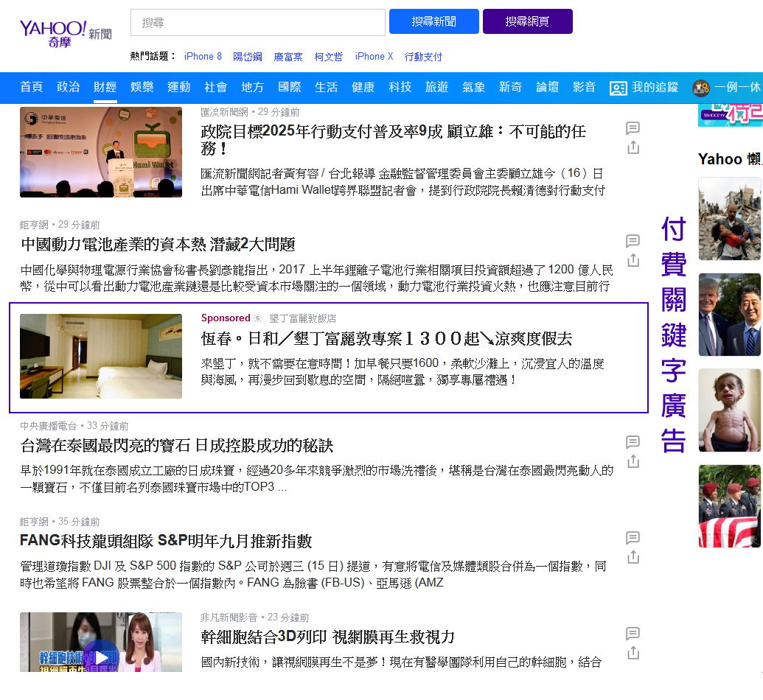763x700 pixels.
Task: Click into the 搜尋 search field
Action: tap(257, 22)
